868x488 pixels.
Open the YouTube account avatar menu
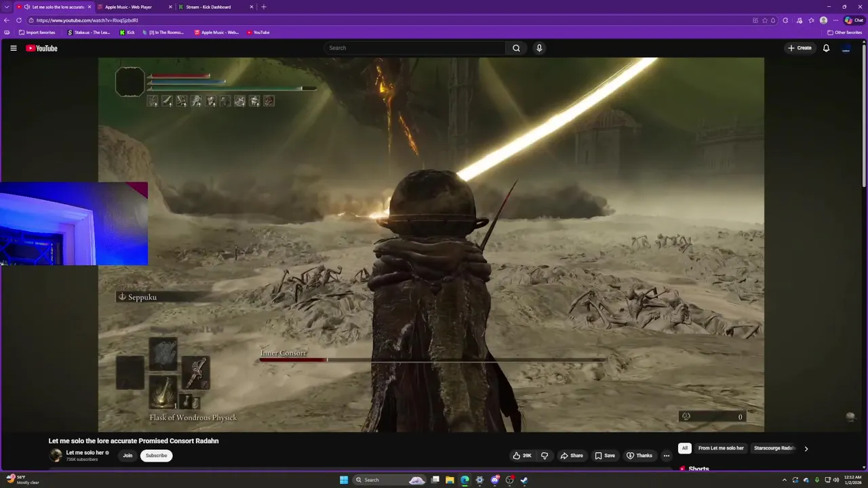tap(846, 48)
